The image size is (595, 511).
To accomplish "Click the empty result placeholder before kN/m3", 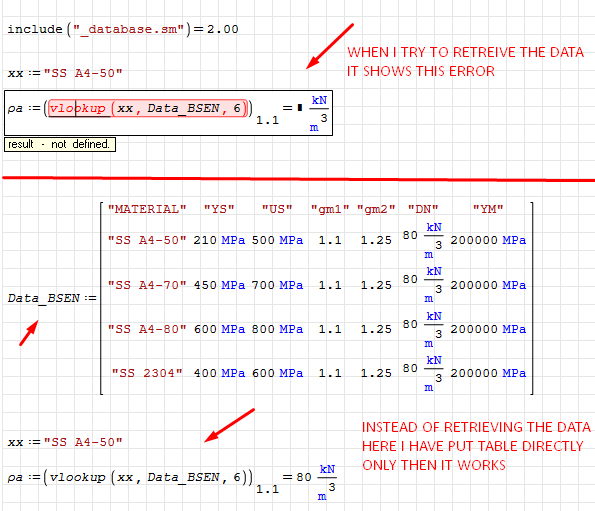I will (x=300, y=108).
